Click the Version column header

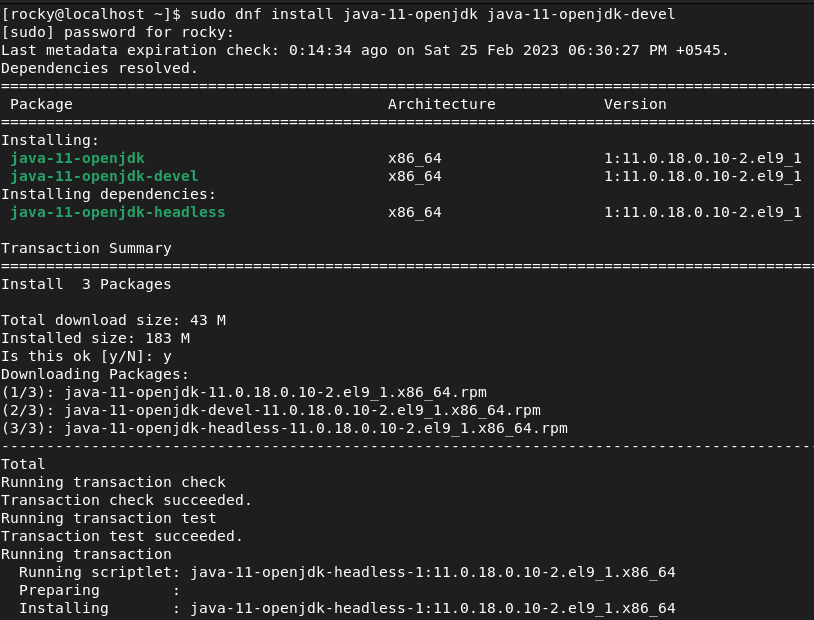(x=634, y=104)
